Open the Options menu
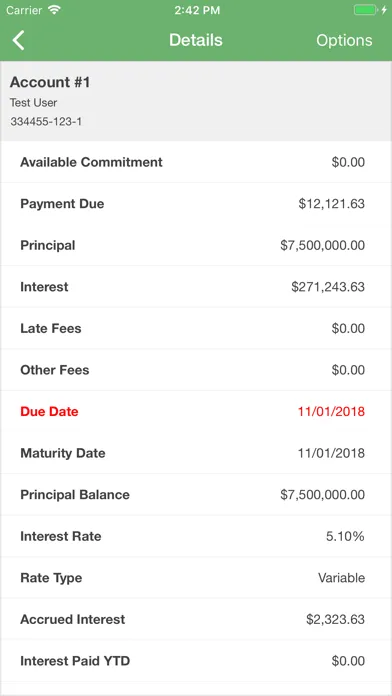 pyautogui.click(x=344, y=40)
